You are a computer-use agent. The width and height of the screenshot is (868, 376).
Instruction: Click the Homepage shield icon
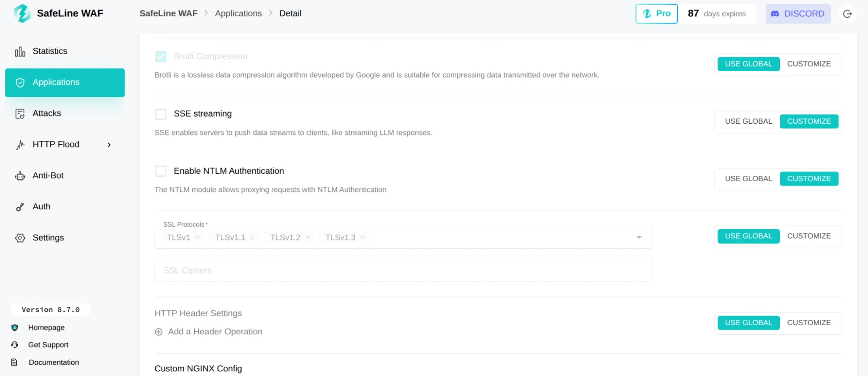pyautogui.click(x=15, y=328)
